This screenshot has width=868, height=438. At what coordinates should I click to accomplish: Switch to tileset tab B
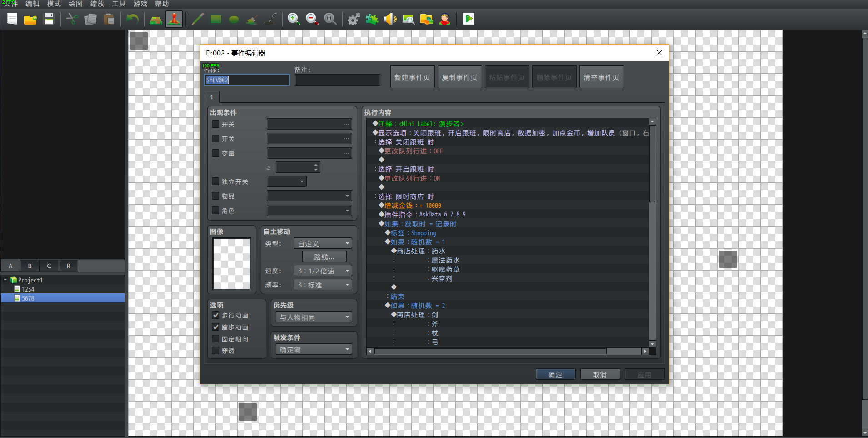pos(30,266)
